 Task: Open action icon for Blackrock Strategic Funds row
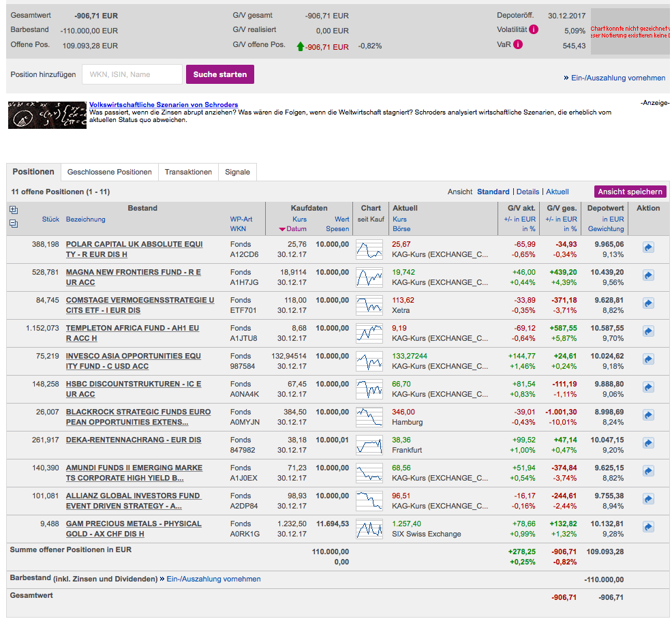[648, 415]
